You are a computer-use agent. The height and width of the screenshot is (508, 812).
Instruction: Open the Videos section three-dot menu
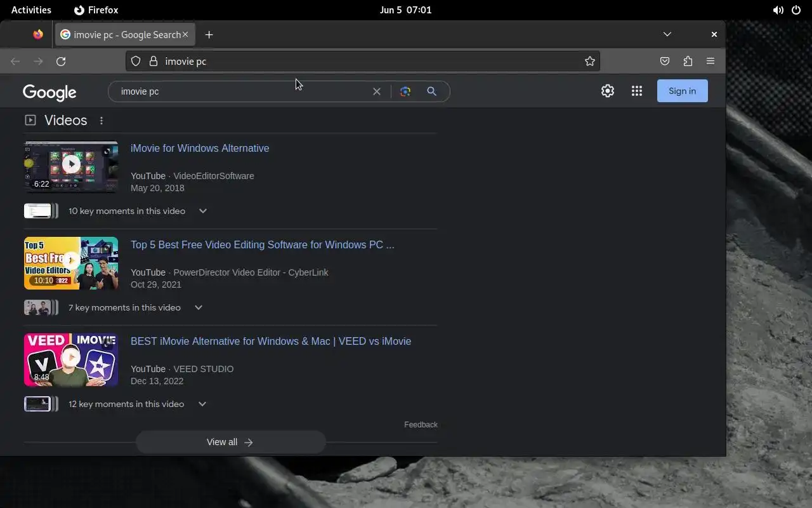click(101, 121)
